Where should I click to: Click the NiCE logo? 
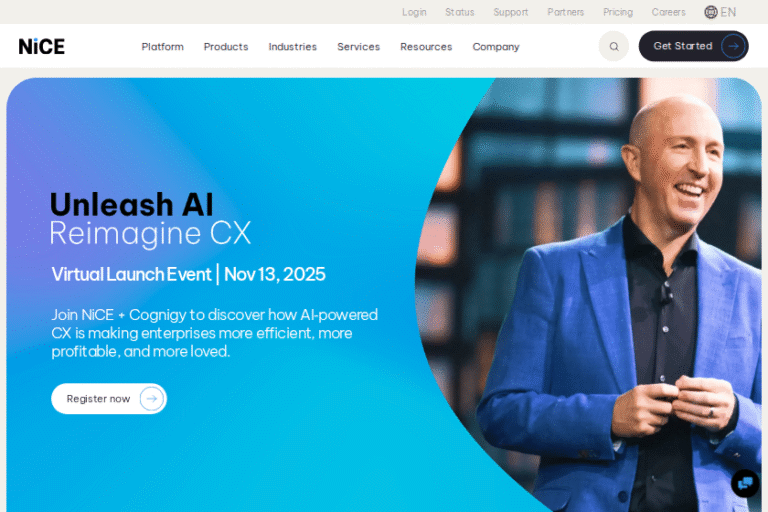(x=42, y=47)
